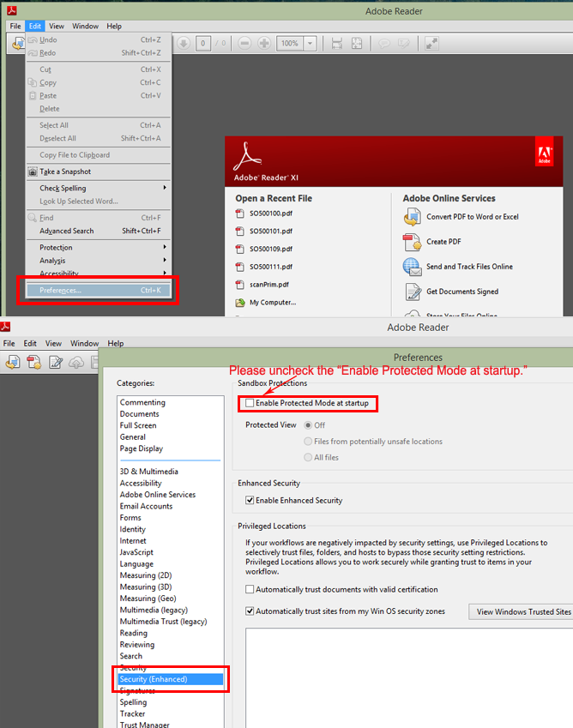The image size is (573, 728).
Task: Select the Full Screen category
Action: point(138,425)
